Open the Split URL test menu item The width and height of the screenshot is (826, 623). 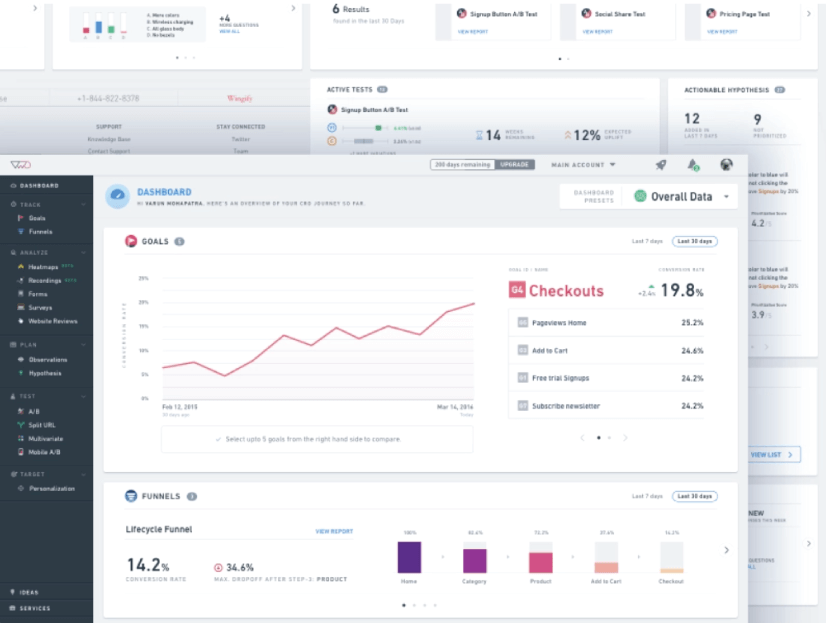[42, 425]
